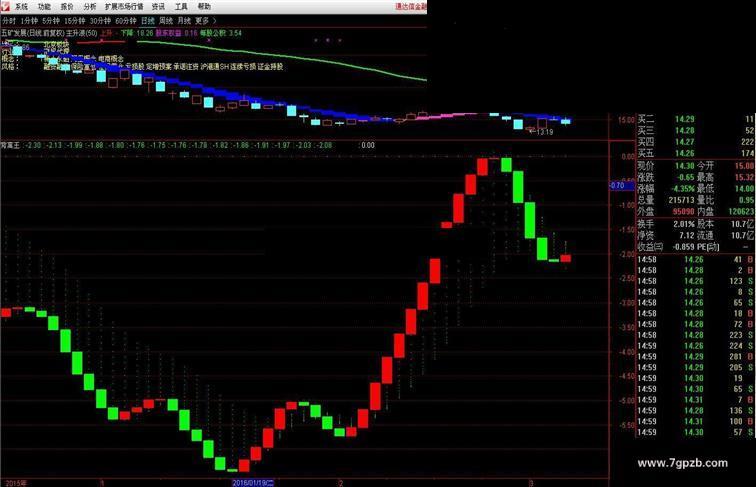Click the 背离王 indicator label
756x487 pixels.
10,145
